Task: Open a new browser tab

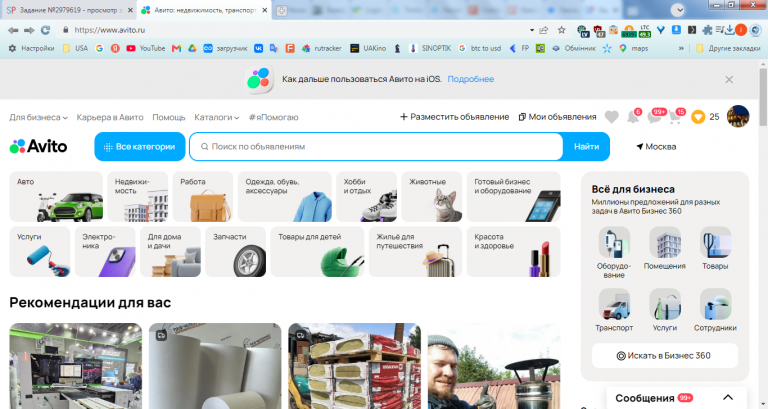Action: coord(281,10)
